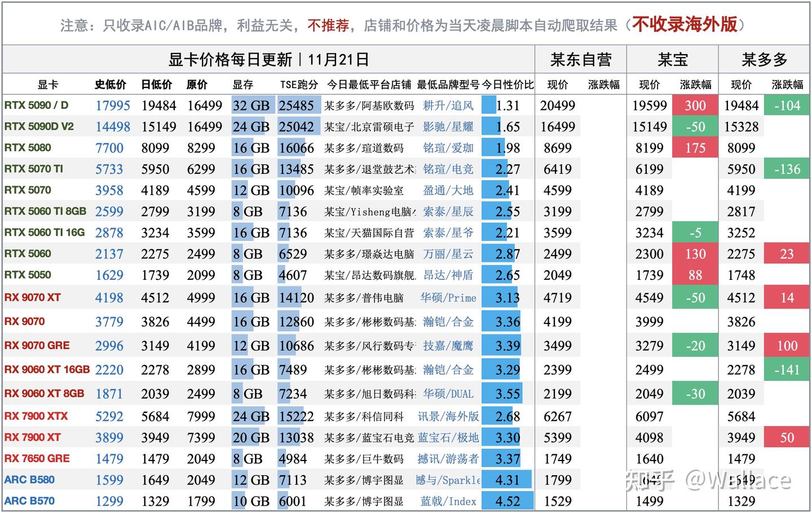This screenshot has height=513, width=812.
Task: Click the 最低品牌型号 column header
Action: [448, 85]
